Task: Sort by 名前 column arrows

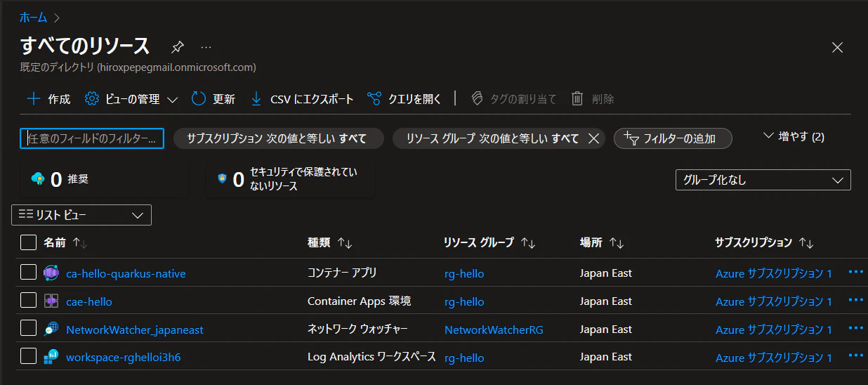Action: click(x=80, y=242)
